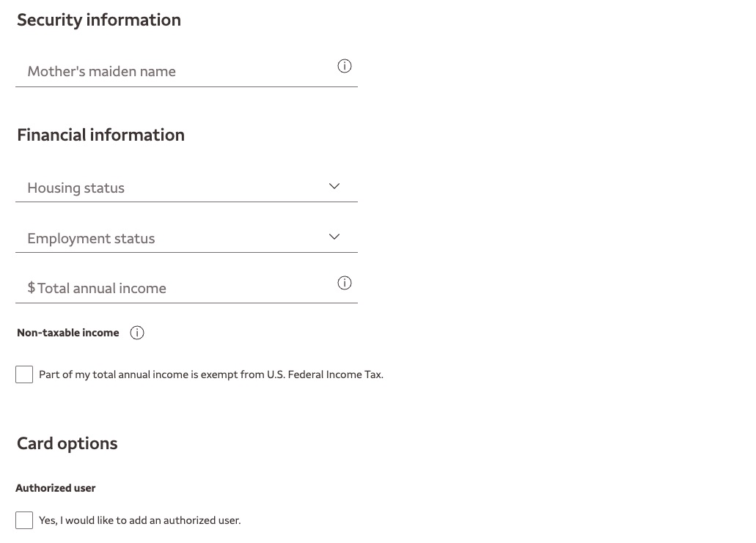Click the Non-taxable income bold label
756x543 pixels.
point(67,333)
